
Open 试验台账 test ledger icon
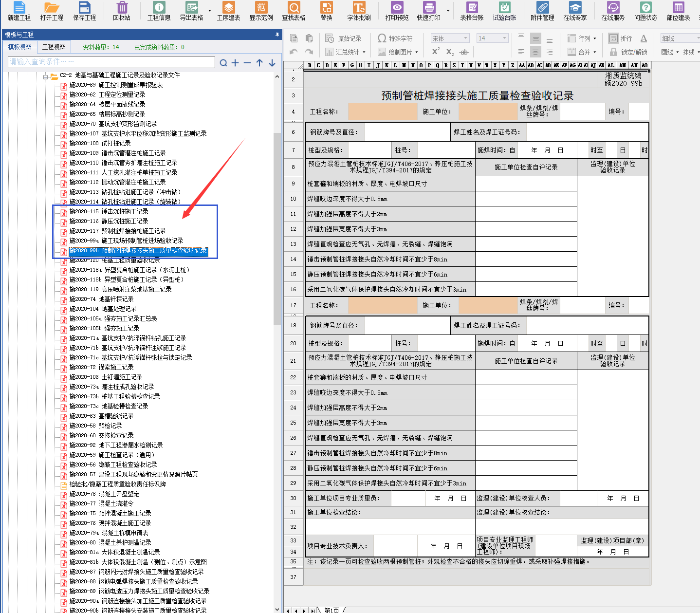[x=504, y=11]
